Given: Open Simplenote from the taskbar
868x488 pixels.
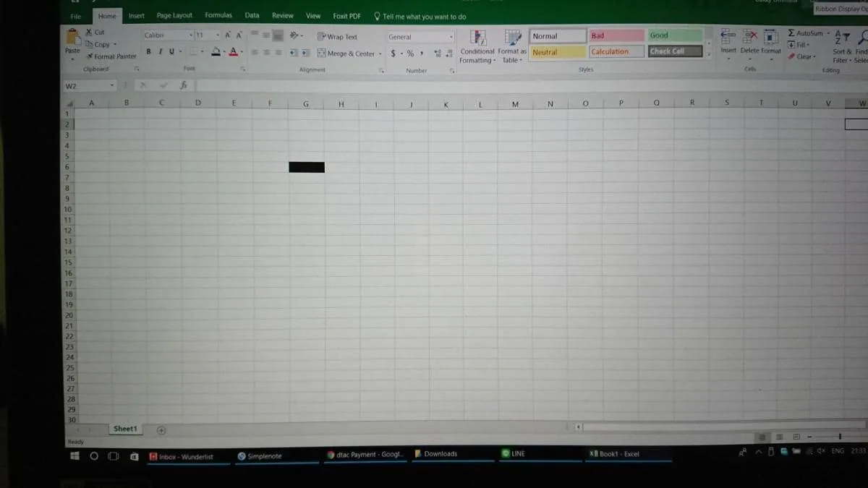Looking at the screenshot, I should pos(275,456).
